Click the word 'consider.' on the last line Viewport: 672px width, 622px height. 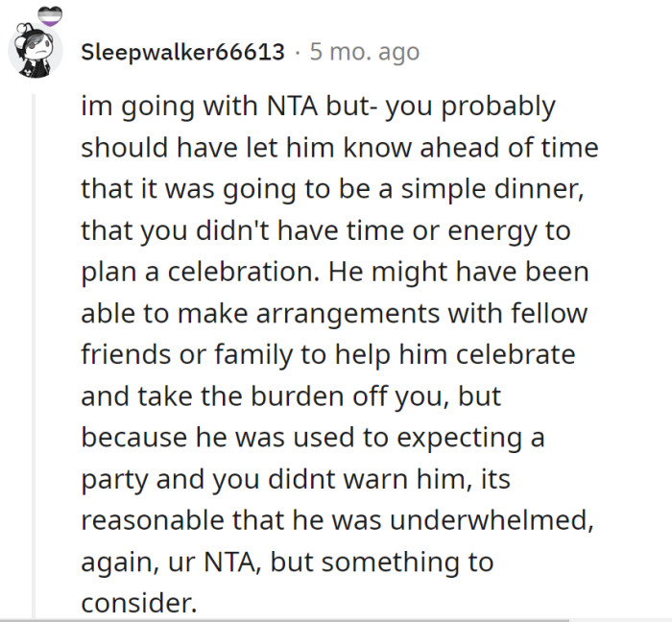(138, 604)
